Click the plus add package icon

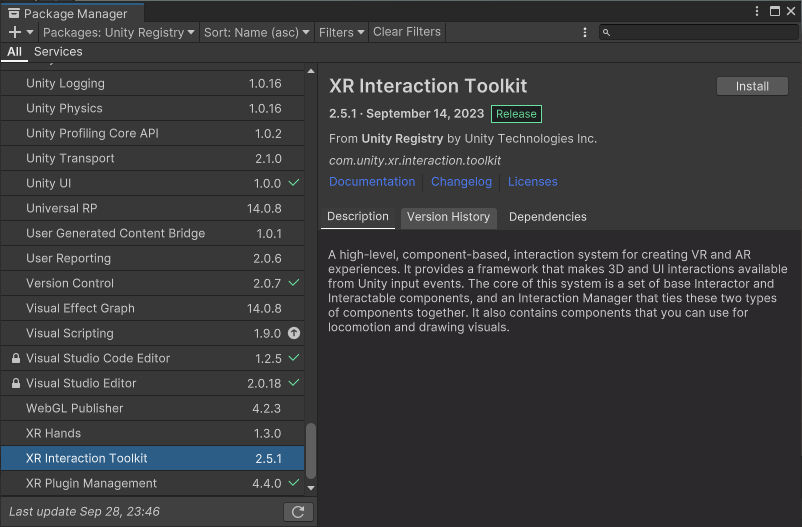tap(15, 32)
